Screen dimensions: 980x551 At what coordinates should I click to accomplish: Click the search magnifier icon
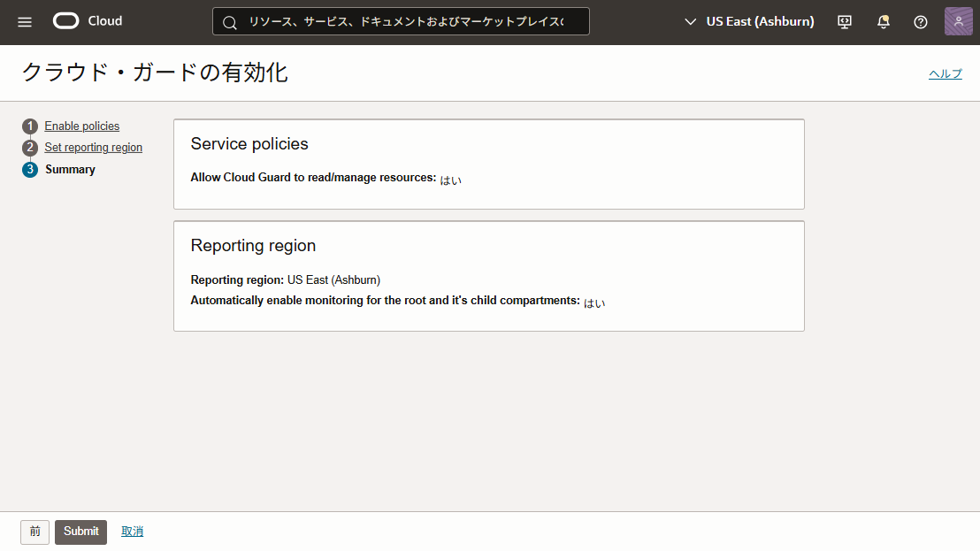229,21
